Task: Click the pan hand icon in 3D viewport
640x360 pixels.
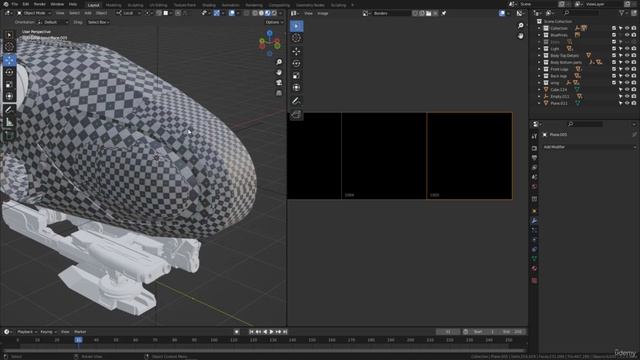Action: (279, 72)
